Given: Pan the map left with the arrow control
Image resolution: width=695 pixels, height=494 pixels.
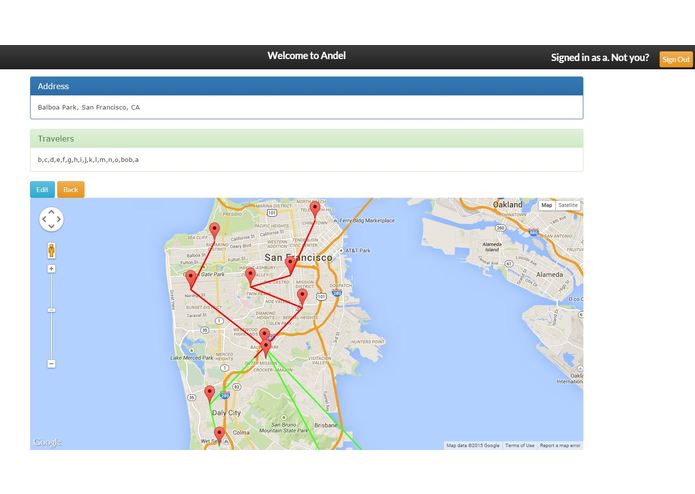Looking at the screenshot, I should pos(44,219).
